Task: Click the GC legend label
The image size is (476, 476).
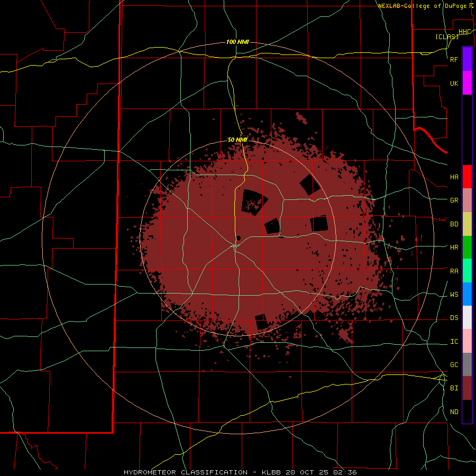Action: coord(454,365)
